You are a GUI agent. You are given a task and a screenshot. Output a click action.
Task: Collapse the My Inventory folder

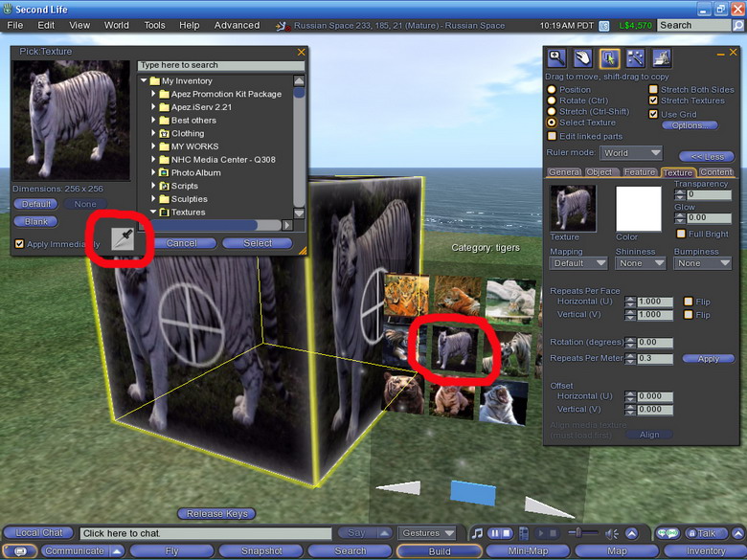point(144,81)
